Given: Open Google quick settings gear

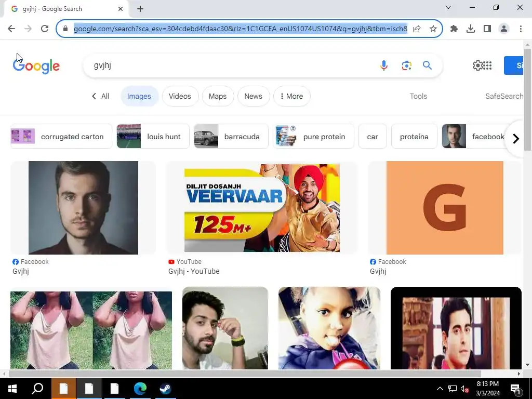Looking at the screenshot, I should pyautogui.click(x=477, y=65).
